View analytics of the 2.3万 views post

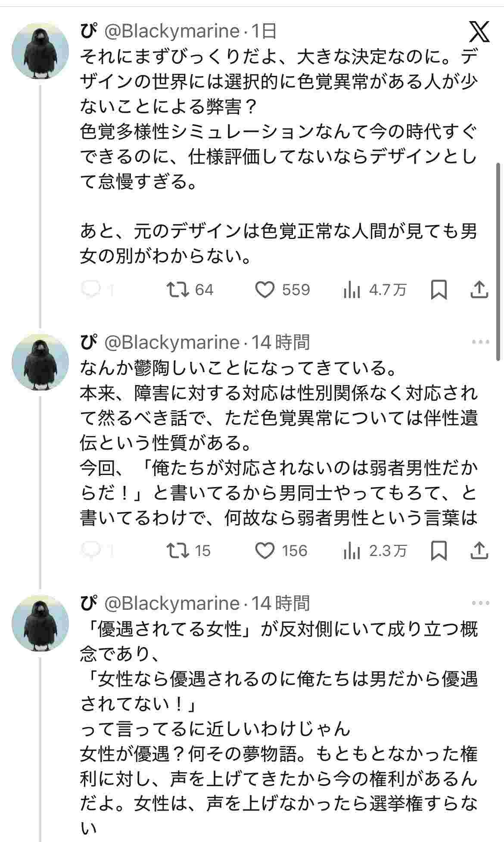(x=352, y=551)
